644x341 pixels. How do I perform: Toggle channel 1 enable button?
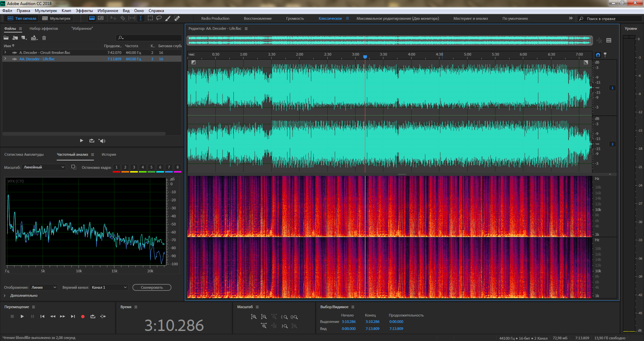click(612, 88)
